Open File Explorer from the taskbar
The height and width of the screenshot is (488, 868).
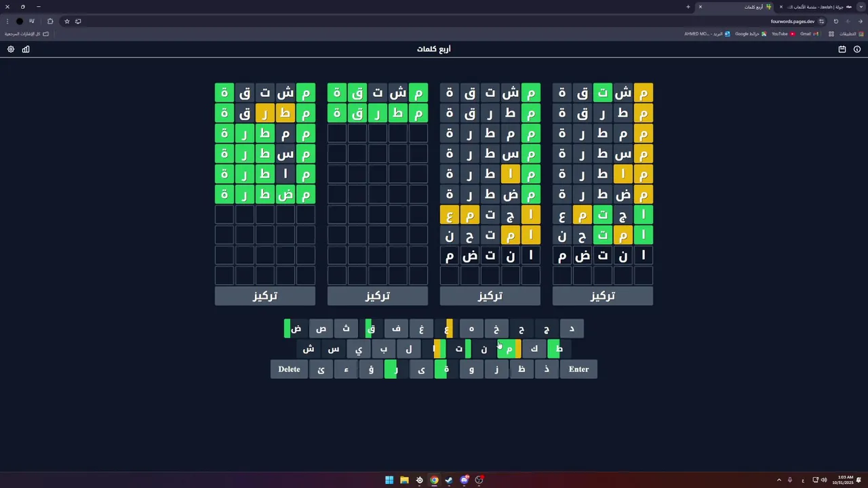[x=404, y=480]
